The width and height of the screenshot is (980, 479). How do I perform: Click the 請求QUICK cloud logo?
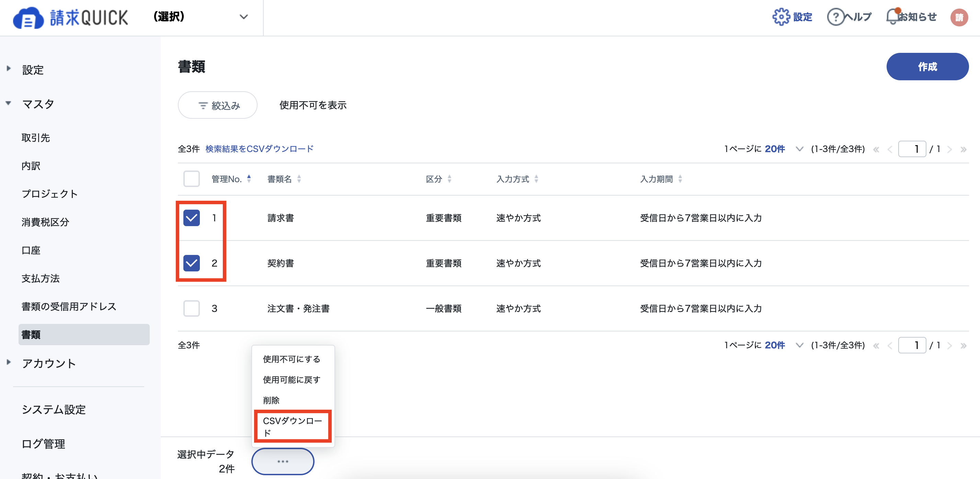tap(28, 18)
